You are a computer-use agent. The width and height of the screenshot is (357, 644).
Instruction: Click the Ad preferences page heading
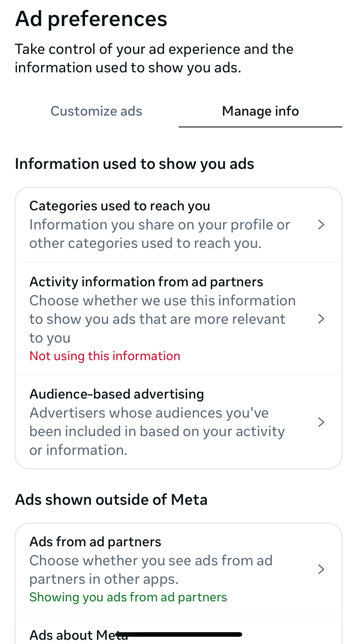point(91,19)
